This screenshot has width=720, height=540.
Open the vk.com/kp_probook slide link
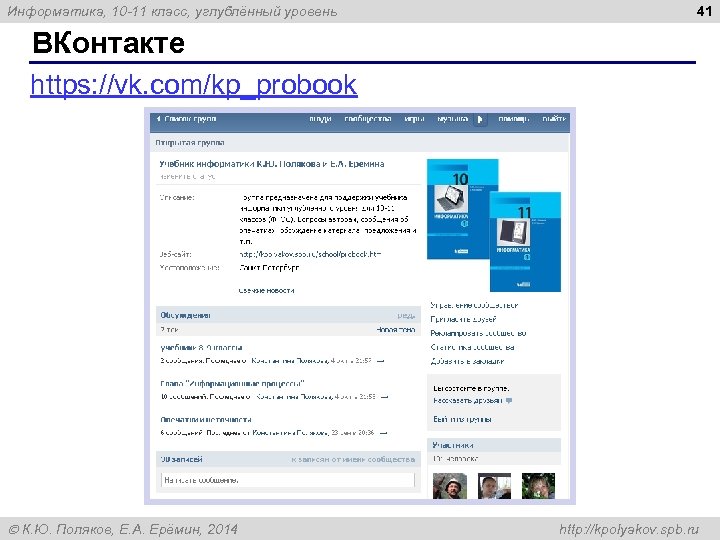click(193, 85)
